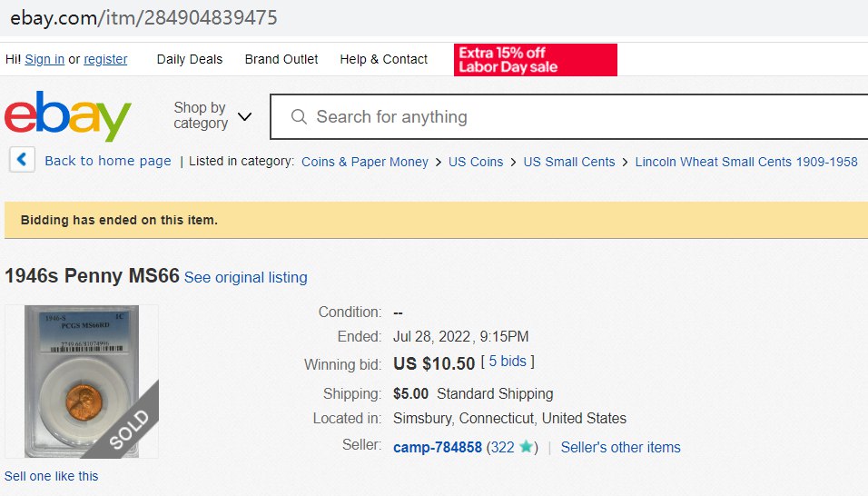Click the seller's teal feedback star
Viewport: 868px width, 496px height.
pyautogui.click(x=526, y=447)
